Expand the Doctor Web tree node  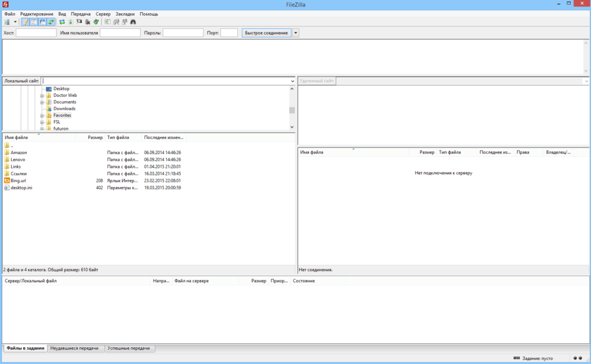42,96
